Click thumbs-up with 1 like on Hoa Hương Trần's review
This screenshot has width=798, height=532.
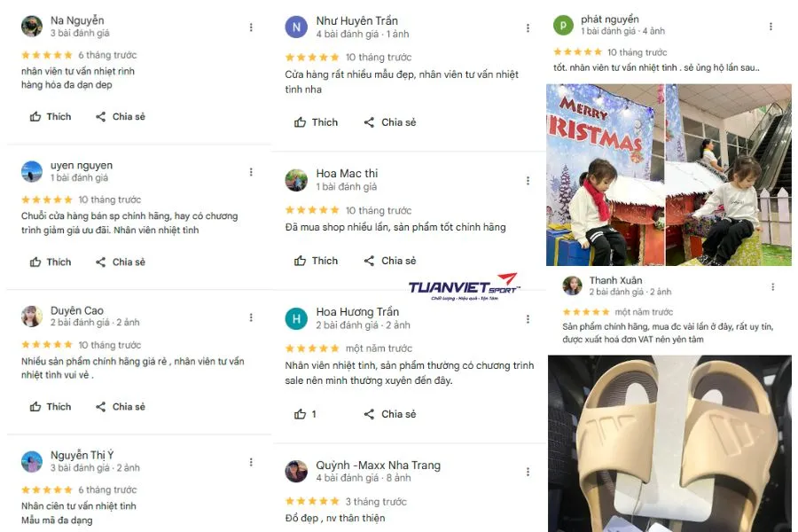point(305,414)
